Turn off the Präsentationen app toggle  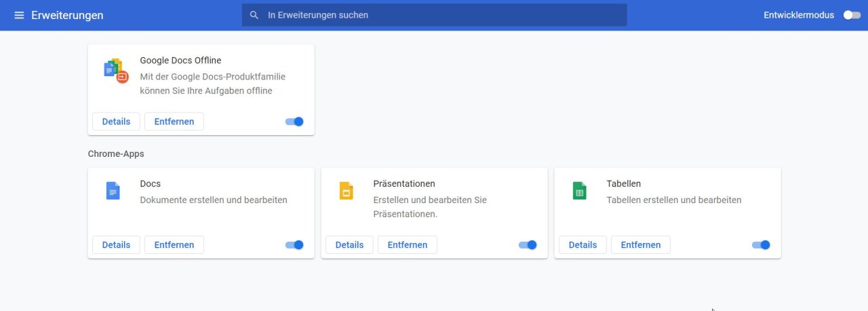point(528,245)
